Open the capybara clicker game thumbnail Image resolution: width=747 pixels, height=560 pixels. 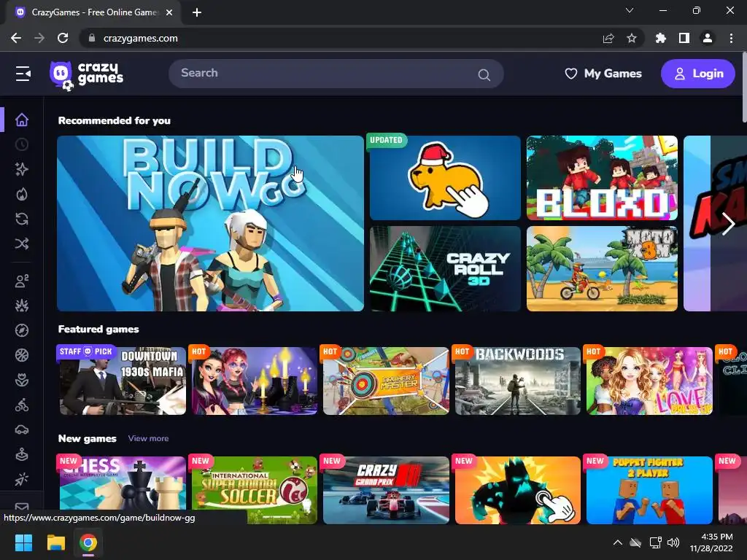pyautogui.click(x=445, y=178)
